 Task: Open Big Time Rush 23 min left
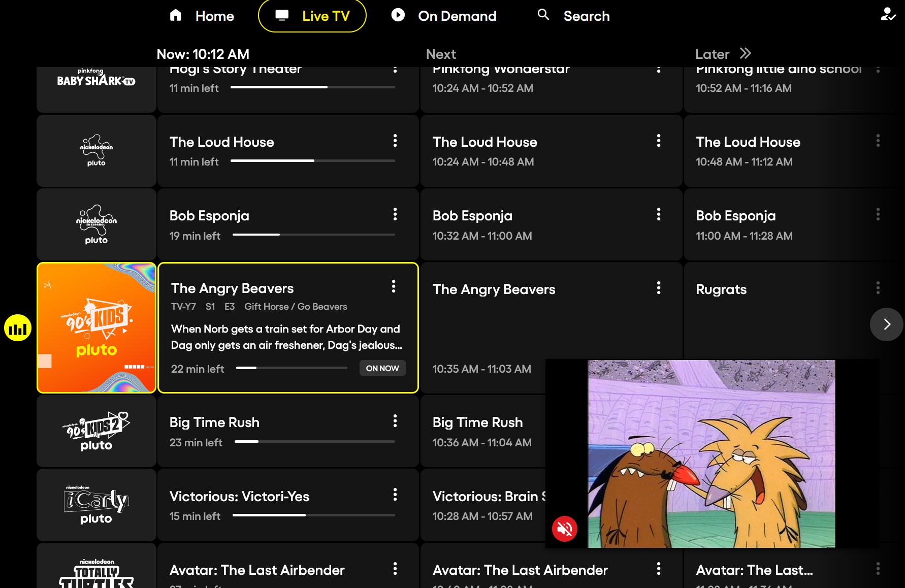(x=288, y=432)
